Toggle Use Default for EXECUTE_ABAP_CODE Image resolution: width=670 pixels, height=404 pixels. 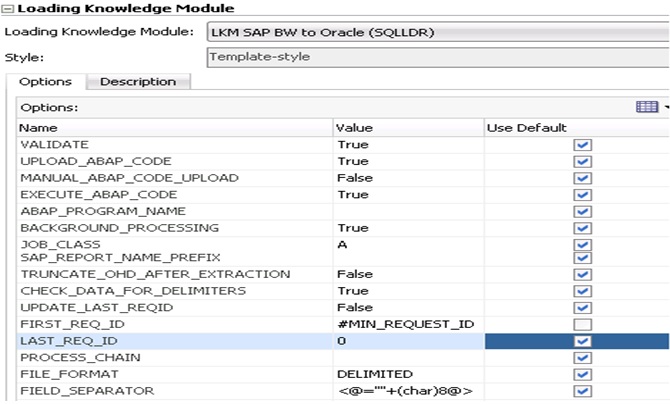pos(582,195)
